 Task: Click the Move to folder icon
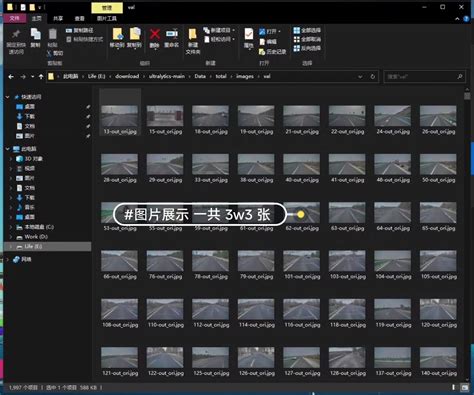click(x=117, y=34)
